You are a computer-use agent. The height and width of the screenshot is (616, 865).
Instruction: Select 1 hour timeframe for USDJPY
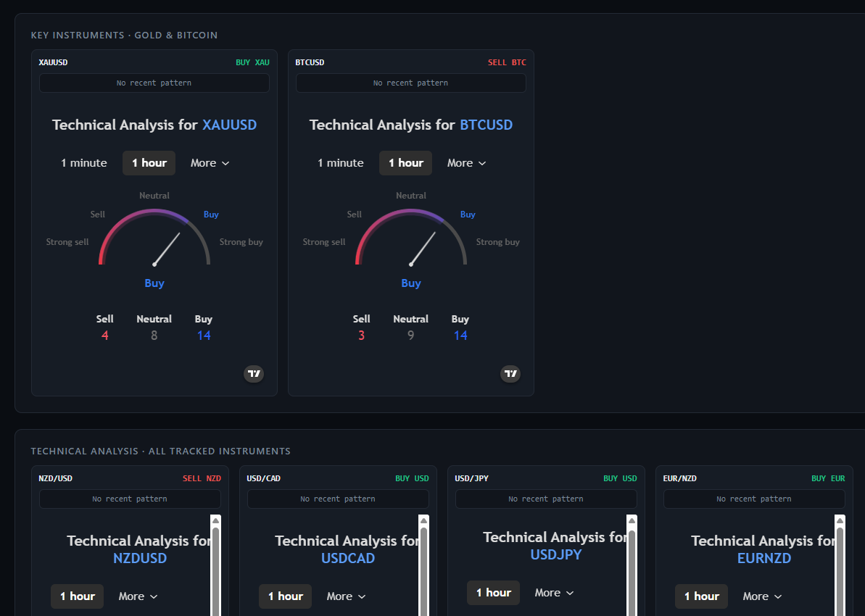pos(493,593)
